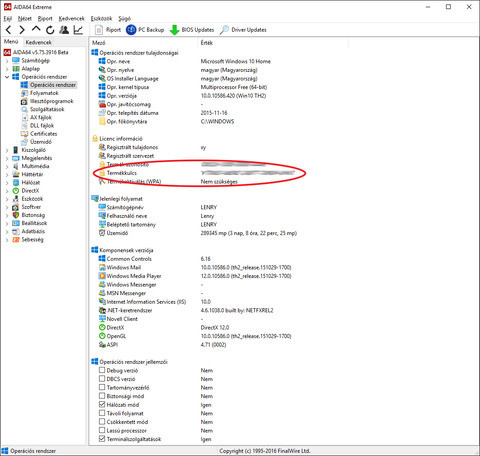
Task: Switch to the Menü tab
Action: (x=11, y=42)
